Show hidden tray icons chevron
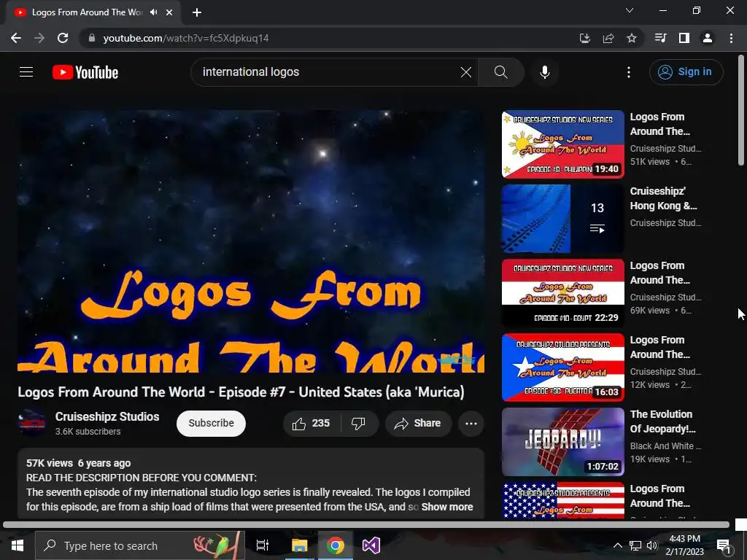Screen dimensions: 747x560 (x=617, y=545)
